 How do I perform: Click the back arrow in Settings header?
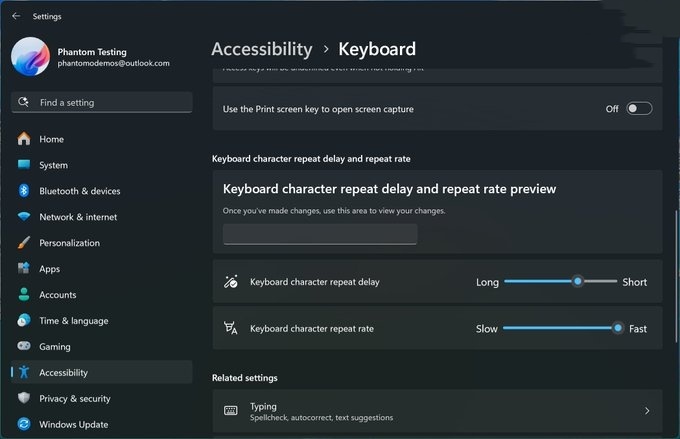click(x=16, y=16)
